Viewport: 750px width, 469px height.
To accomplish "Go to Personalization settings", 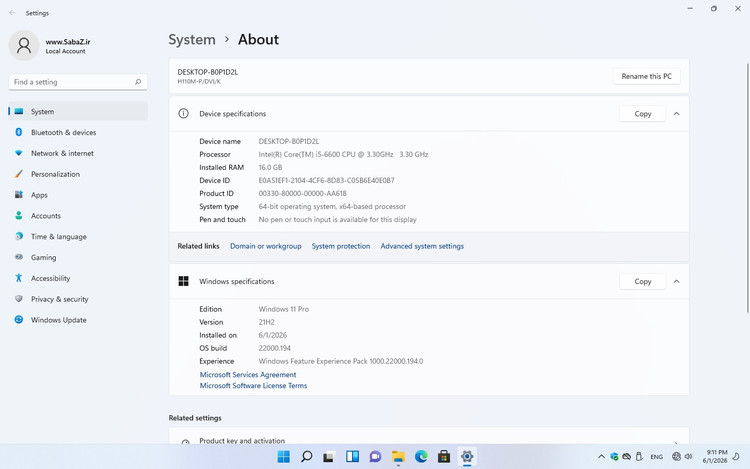I will (x=78, y=174).
